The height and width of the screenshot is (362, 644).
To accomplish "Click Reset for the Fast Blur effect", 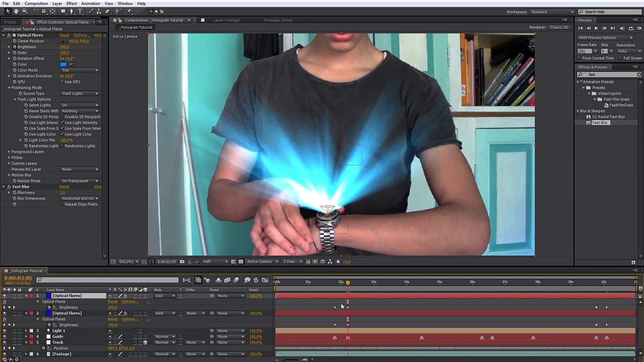I will 64,187.
